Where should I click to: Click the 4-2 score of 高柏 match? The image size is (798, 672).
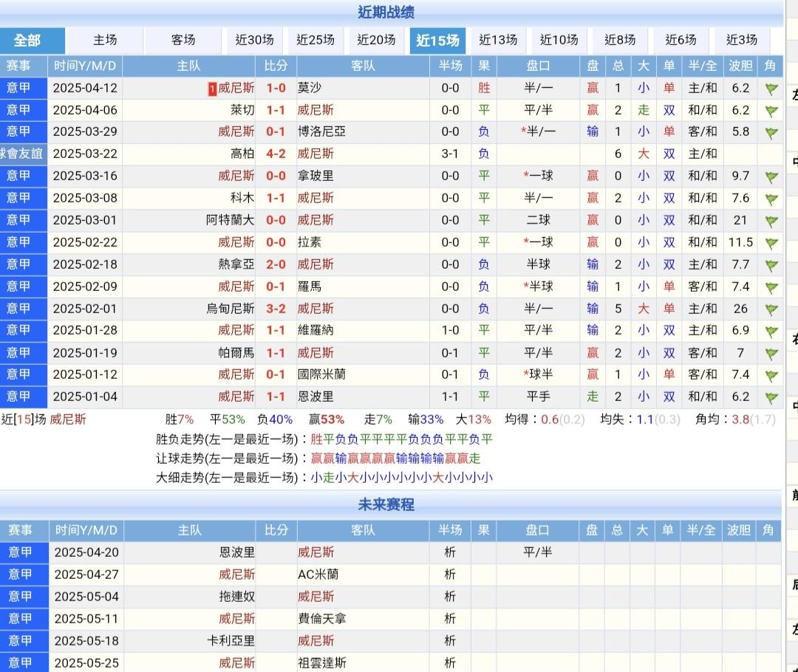point(276,154)
